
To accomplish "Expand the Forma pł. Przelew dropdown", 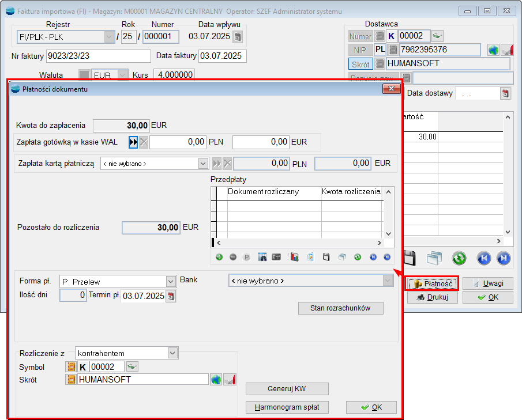I will [x=171, y=282].
